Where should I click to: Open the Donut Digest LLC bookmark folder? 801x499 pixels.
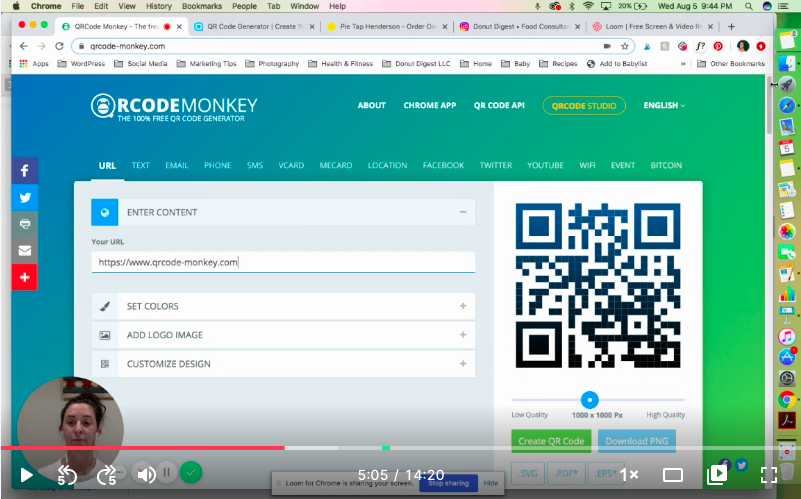(x=416, y=63)
